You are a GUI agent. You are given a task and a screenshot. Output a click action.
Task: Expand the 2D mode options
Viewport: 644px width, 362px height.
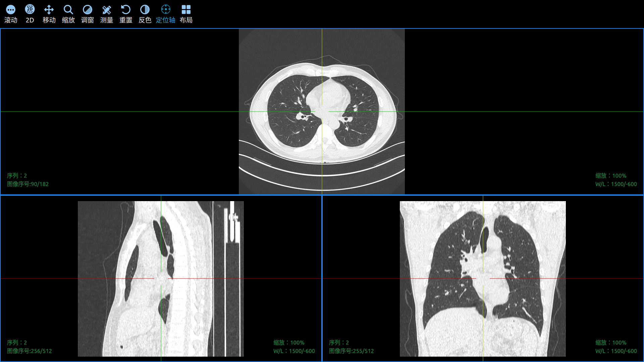pyautogui.click(x=30, y=13)
